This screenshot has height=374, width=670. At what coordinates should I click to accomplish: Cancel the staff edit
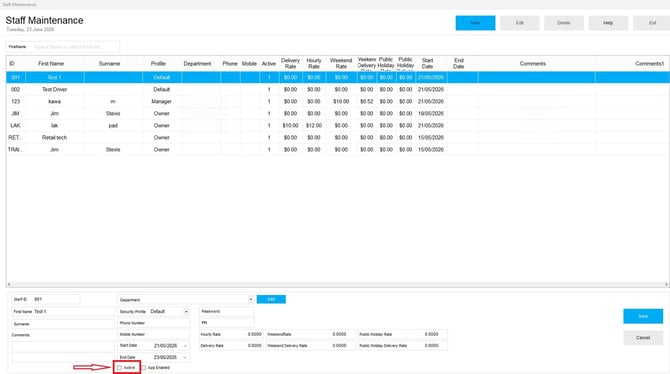[x=643, y=338]
